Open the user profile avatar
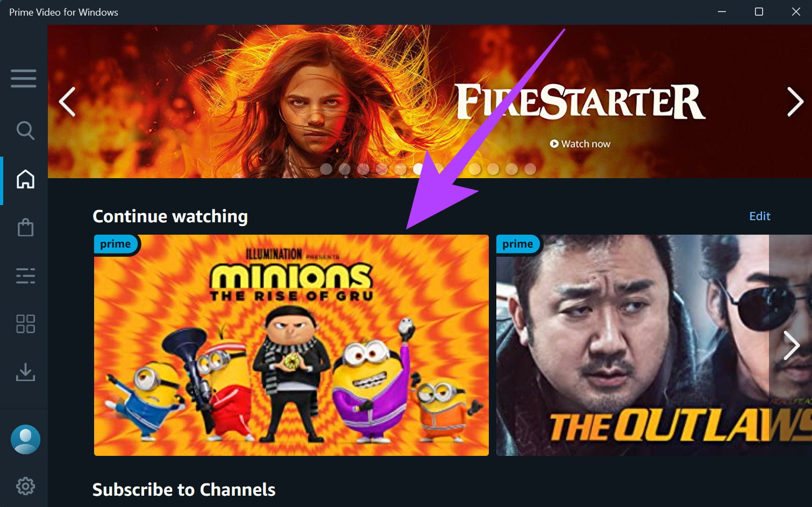812x507 pixels. (25, 439)
